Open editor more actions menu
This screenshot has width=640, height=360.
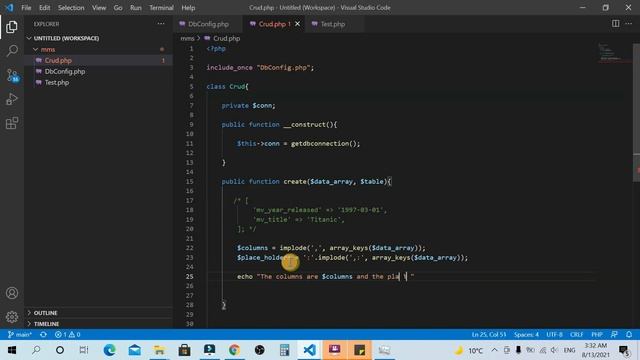pos(629,24)
